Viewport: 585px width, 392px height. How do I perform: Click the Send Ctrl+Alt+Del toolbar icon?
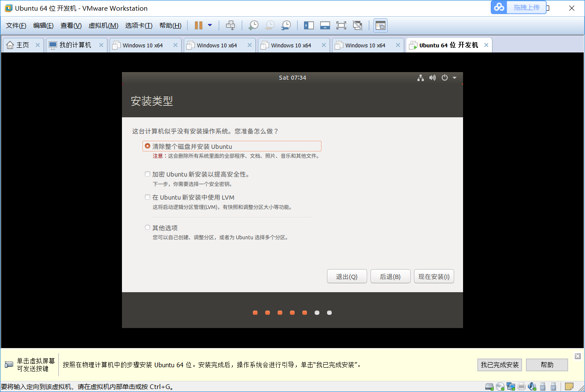230,26
